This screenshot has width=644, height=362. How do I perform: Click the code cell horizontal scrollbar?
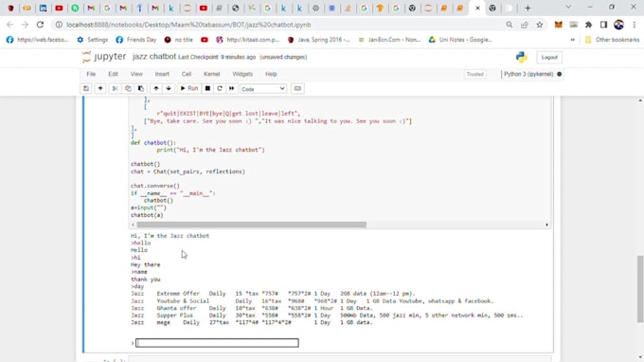tap(251, 225)
